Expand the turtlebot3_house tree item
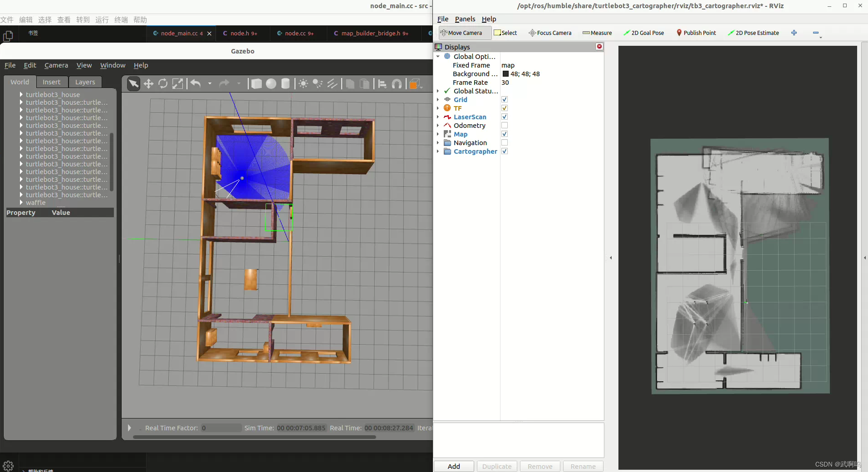Image resolution: width=868 pixels, height=472 pixels. pos(21,94)
